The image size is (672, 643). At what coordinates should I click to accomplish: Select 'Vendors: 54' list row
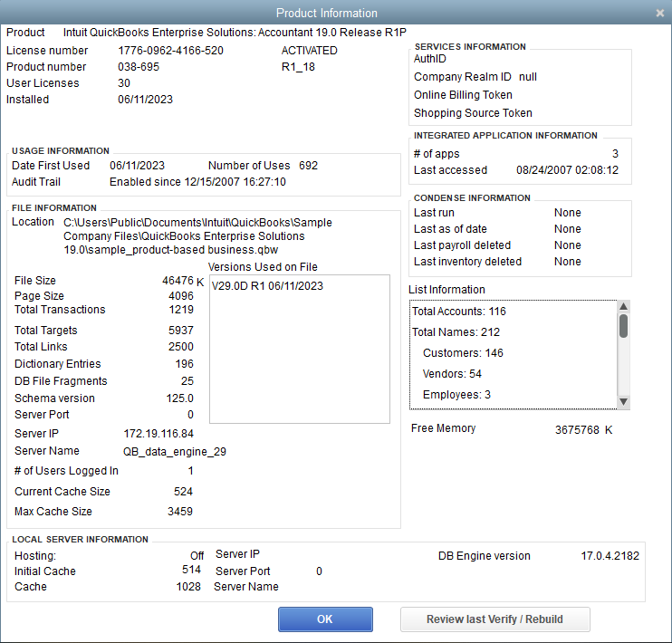514,374
